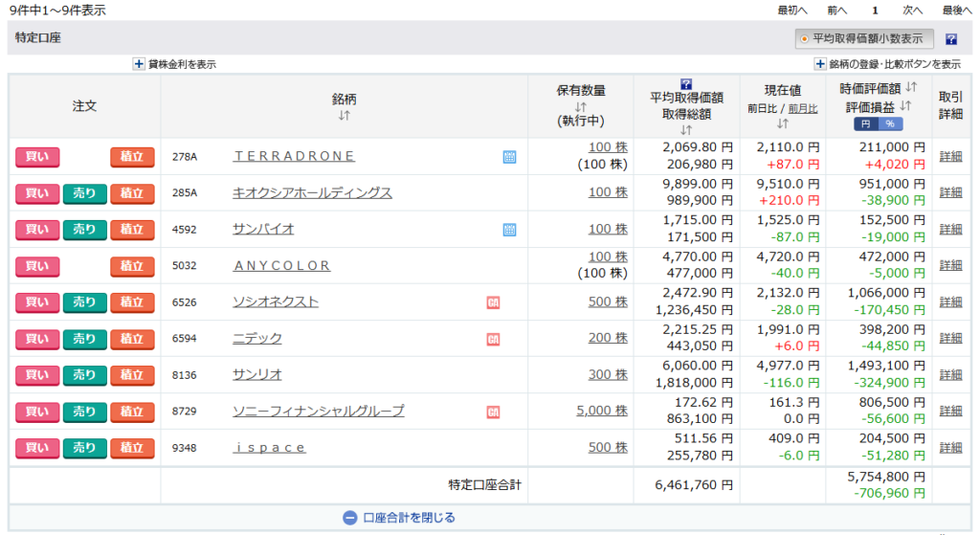The height and width of the screenshot is (535, 980).
Task: Jump to 最後へ page link
Action: (x=956, y=10)
